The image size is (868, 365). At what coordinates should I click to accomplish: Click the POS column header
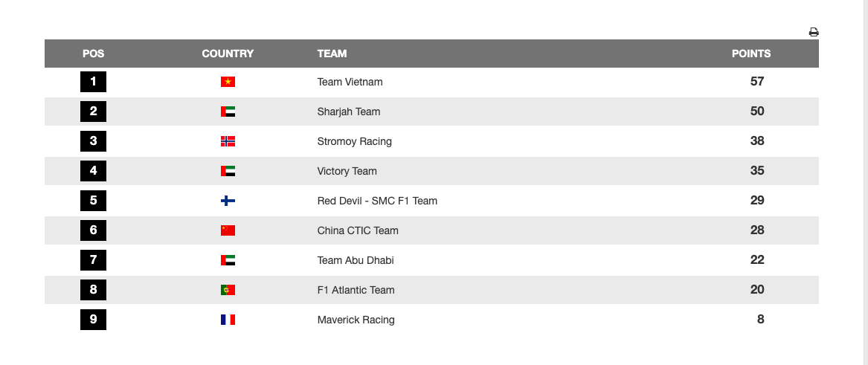coord(93,54)
